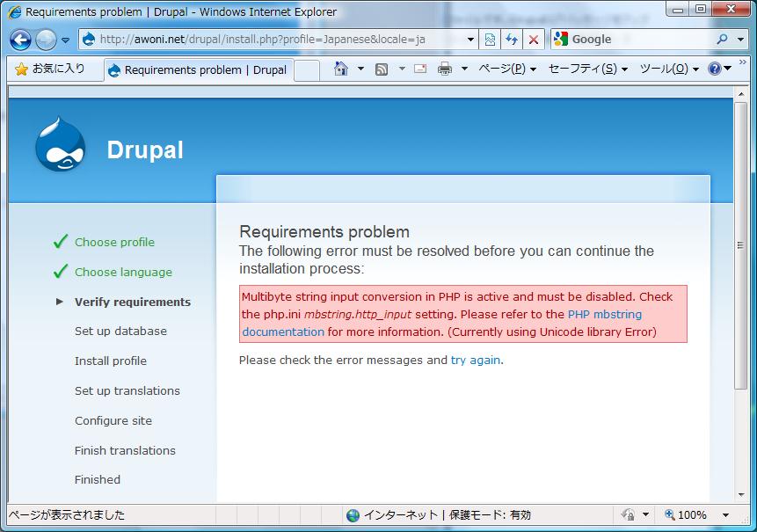This screenshot has width=757, height=532.
Task: Go back with the browser Back arrow
Action: coord(21,40)
